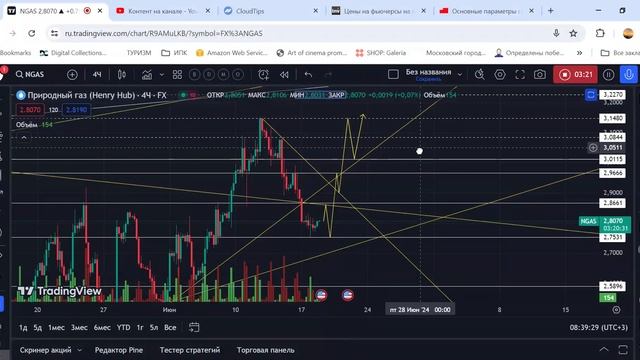Expand Скринер акций dropdown arrow

pos(79,350)
